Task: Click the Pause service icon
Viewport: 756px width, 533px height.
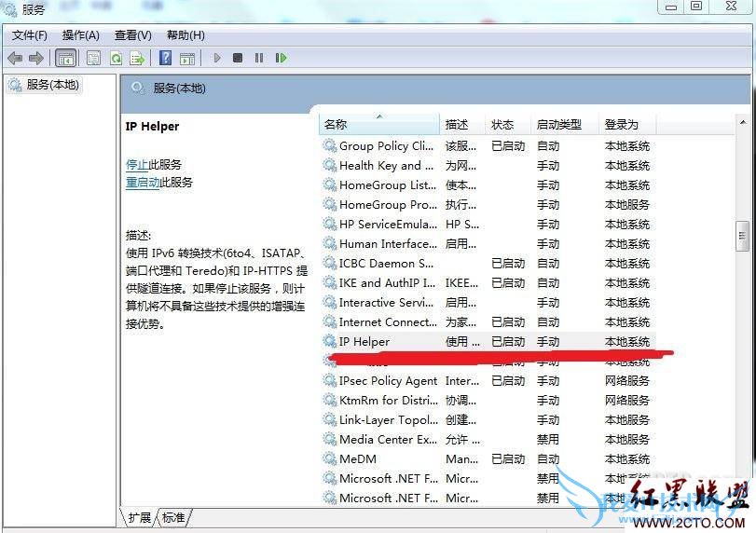Action: click(259, 58)
